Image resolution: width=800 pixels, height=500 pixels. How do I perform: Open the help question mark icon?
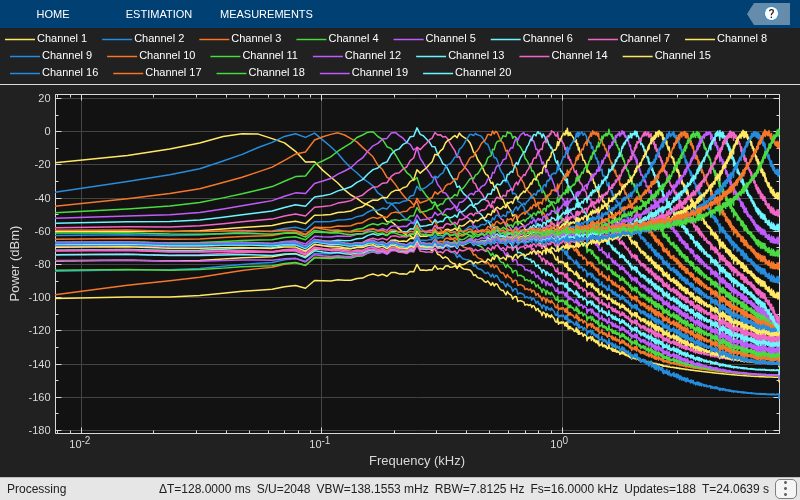771,14
